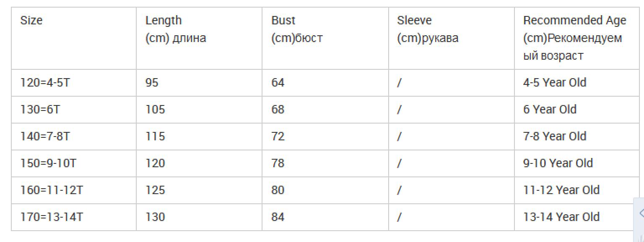Screen dimensions: 644x242
Task: Click the Length (cm) header cell
Action: (199, 38)
